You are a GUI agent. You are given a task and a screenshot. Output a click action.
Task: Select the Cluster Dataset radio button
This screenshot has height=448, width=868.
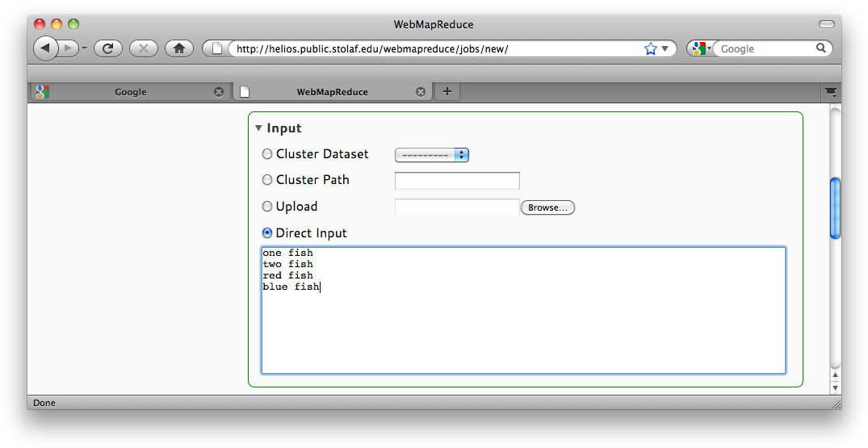267,154
